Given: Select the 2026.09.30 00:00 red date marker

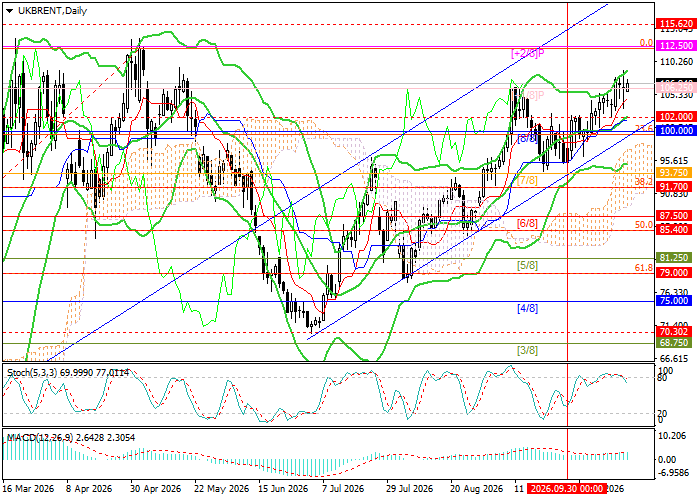Looking at the screenshot, I should tap(567, 488).
